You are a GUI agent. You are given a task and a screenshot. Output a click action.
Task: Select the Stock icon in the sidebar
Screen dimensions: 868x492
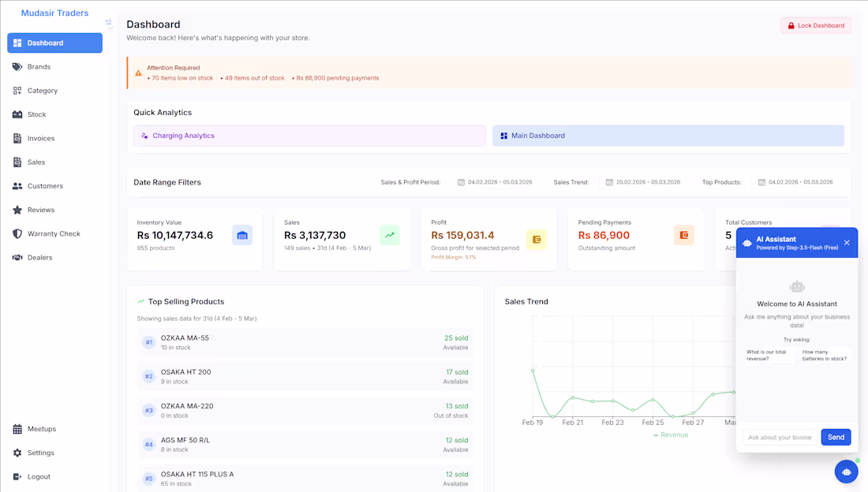point(18,114)
